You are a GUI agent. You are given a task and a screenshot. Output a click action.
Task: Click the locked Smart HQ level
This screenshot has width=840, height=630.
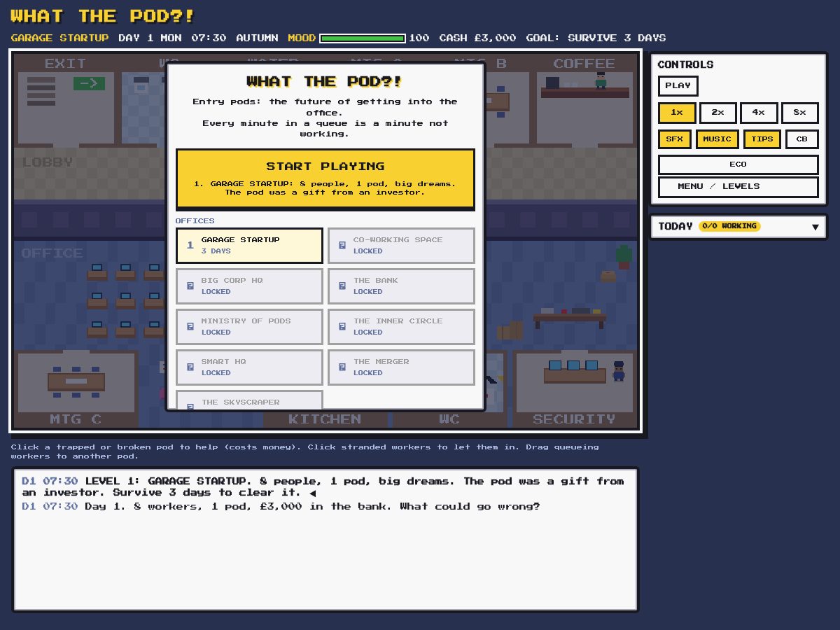(249, 367)
